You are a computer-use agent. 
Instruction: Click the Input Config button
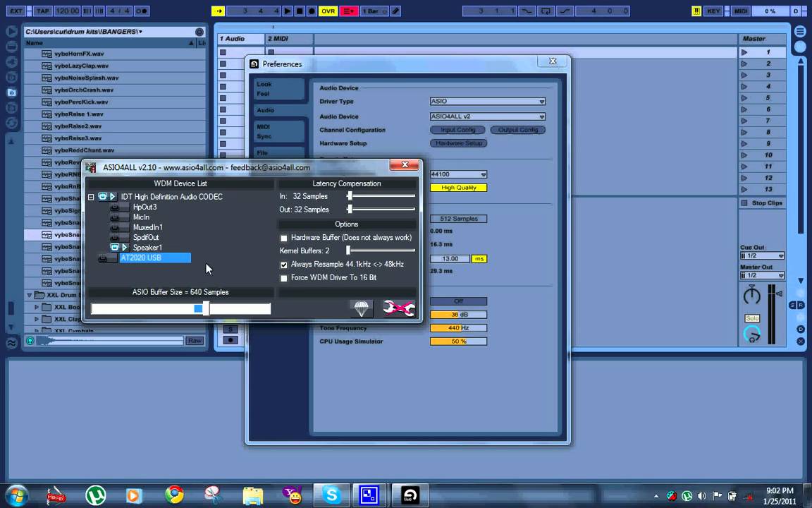(457, 130)
